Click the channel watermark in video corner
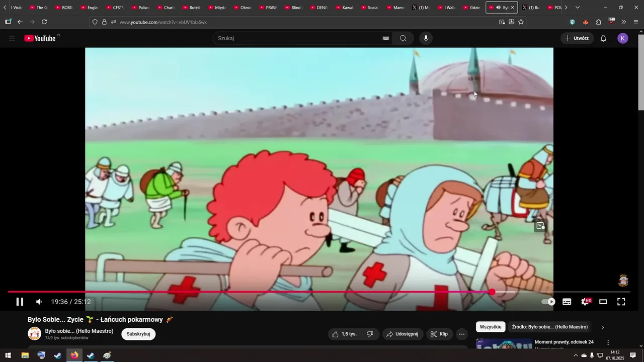Screen dimensions: 644x362 (623, 280)
